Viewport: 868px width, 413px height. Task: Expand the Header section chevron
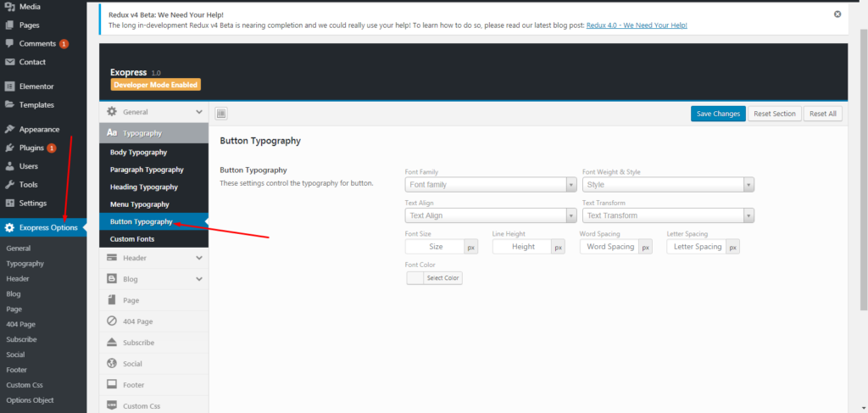(199, 258)
